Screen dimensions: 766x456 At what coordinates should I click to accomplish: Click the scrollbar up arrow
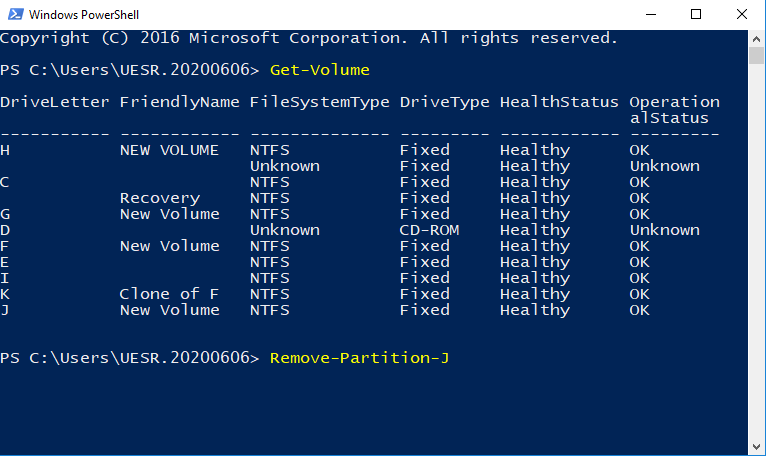click(x=757, y=37)
